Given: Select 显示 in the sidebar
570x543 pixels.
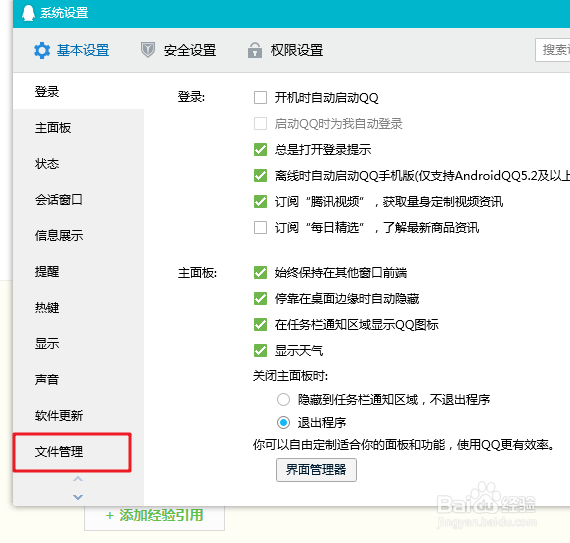Looking at the screenshot, I should click(x=79, y=343).
